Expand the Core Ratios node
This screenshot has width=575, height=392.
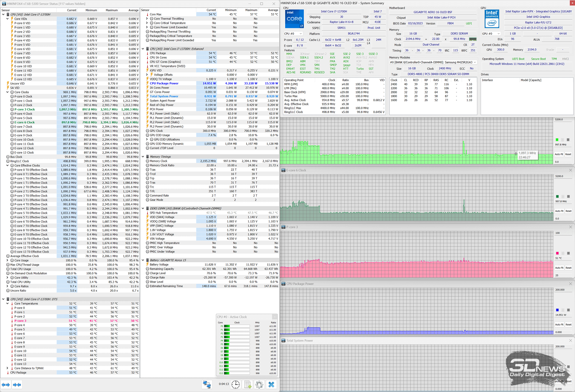click(7, 286)
